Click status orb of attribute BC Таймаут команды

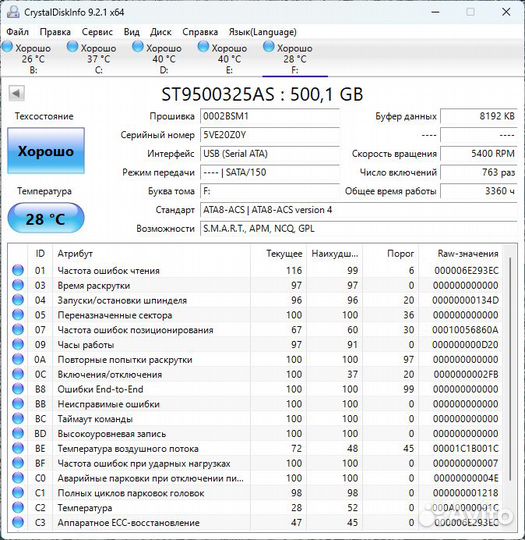coord(18,418)
